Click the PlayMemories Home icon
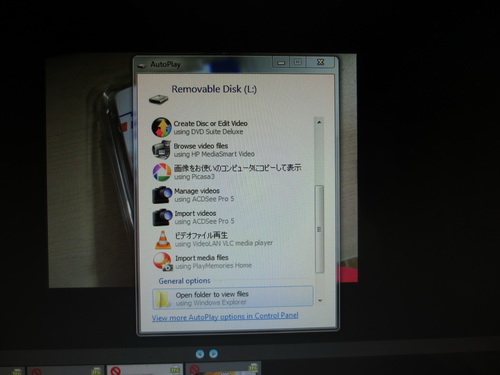The image size is (500, 375). [163, 262]
